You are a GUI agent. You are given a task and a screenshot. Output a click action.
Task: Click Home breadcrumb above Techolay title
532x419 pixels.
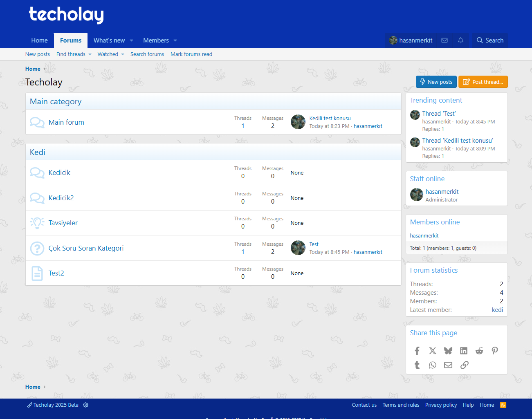(x=33, y=69)
